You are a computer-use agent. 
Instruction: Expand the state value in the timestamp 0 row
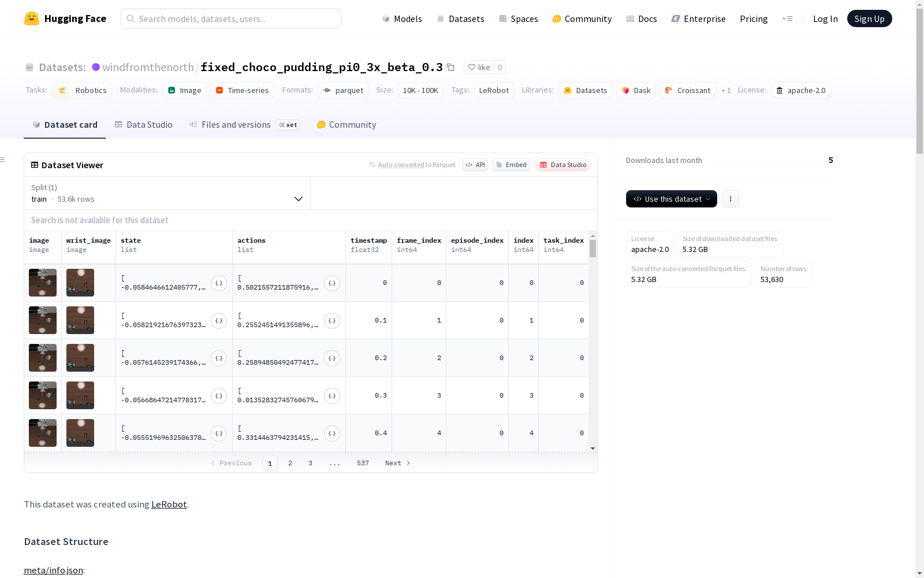tap(219, 283)
